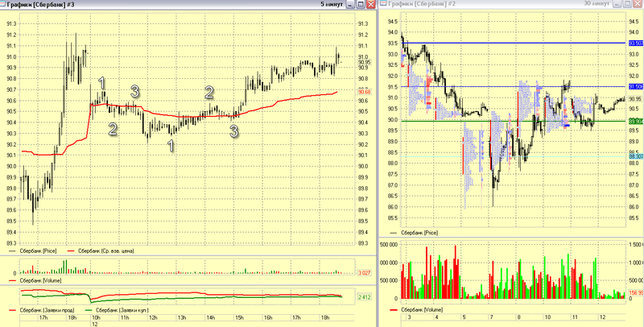Click date label 10 on window #2 axis
The image size is (644, 327).
[547, 317]
